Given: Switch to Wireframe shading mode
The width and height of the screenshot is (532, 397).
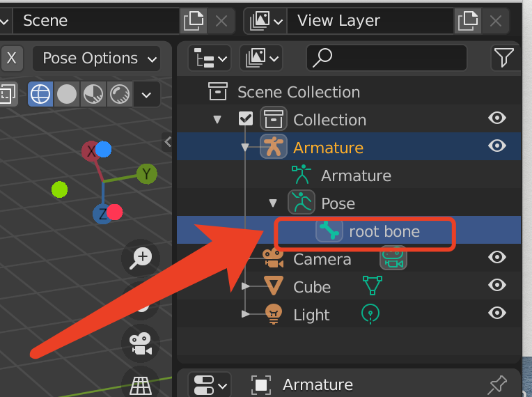Looking at the screenshot, I should pyautogui.click(x=40, y=93).
